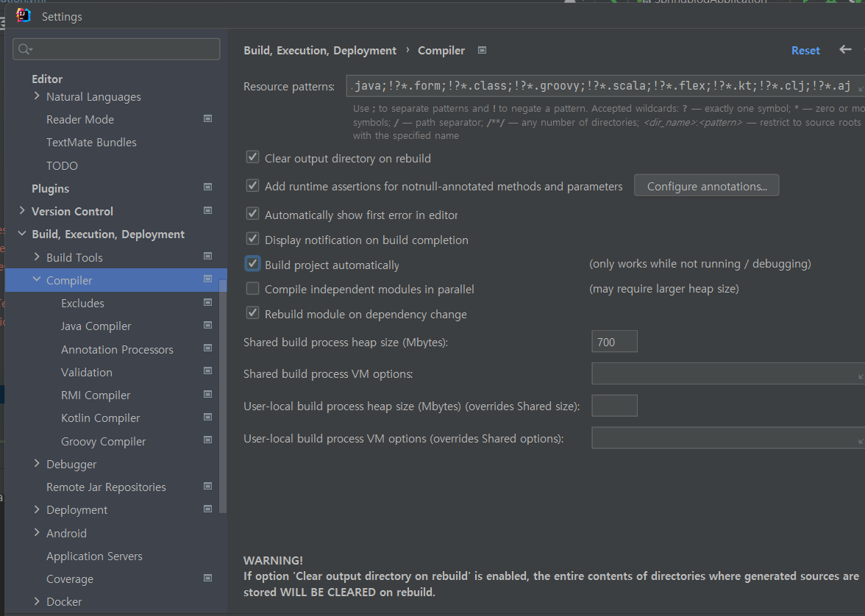Click the Configure annotations... button
Screen dimensions: 865x616
[x=706, y=186]
